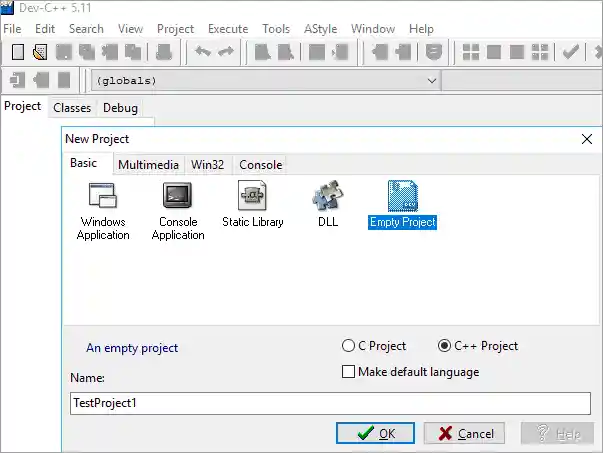
Task: Click the greyed Help button in dialog
Action: tap(558, 433)
